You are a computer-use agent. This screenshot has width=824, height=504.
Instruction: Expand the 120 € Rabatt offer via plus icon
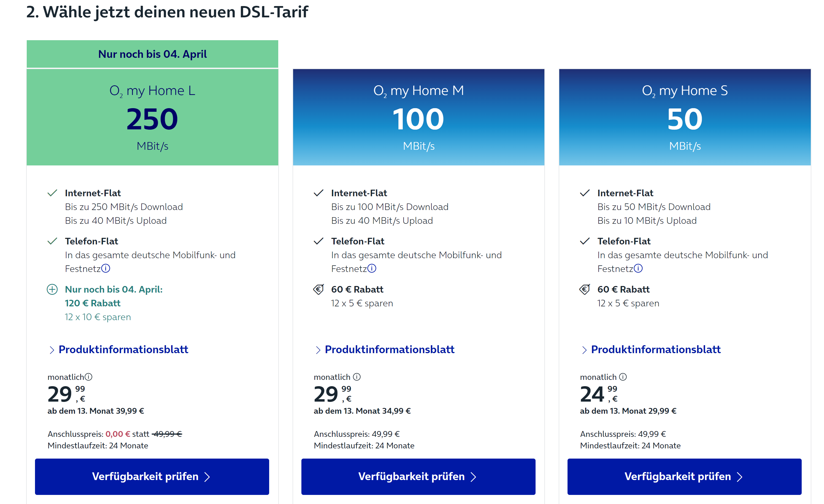pos(53,289)
